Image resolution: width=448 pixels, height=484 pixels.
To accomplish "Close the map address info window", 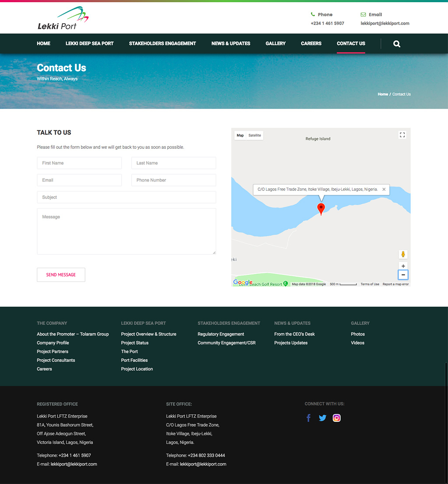I will click(x=384, y=189).
